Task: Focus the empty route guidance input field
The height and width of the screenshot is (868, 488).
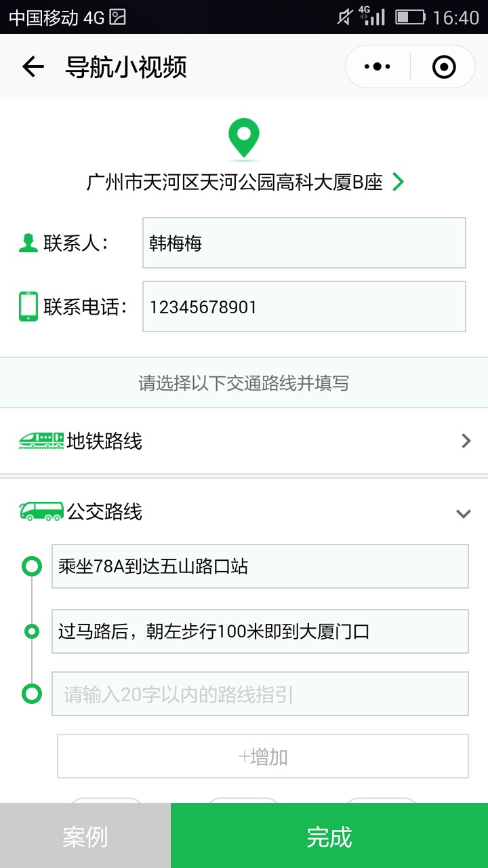Action: tap(260, 694)
